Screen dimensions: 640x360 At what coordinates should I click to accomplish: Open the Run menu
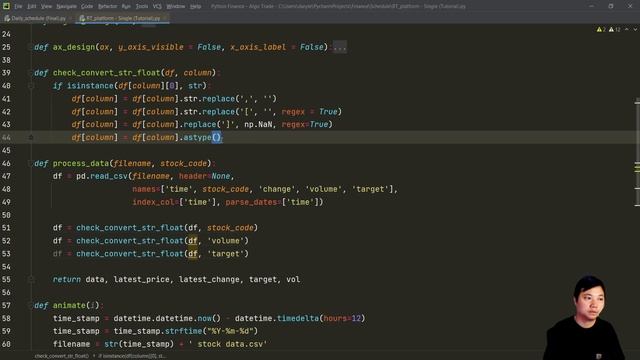[126, 7]
